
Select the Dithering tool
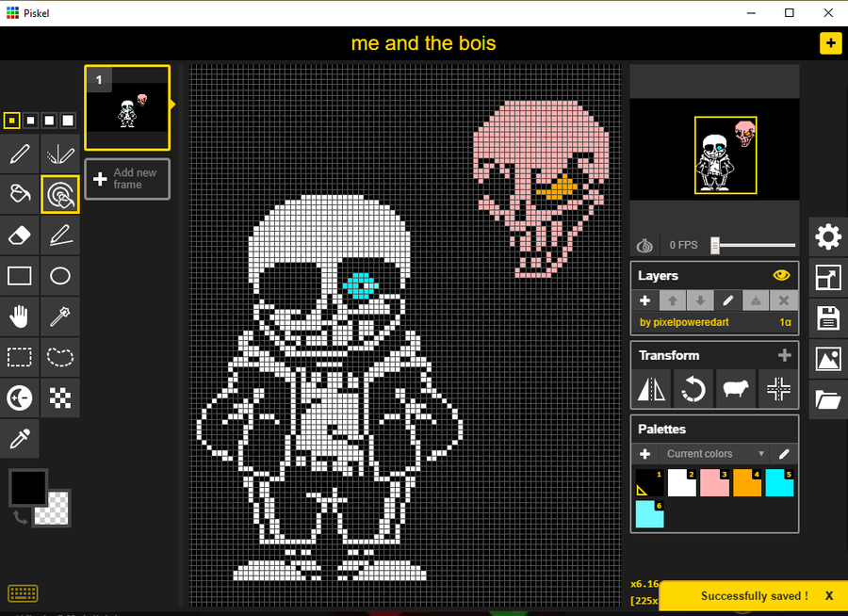[x=60, y=398]
